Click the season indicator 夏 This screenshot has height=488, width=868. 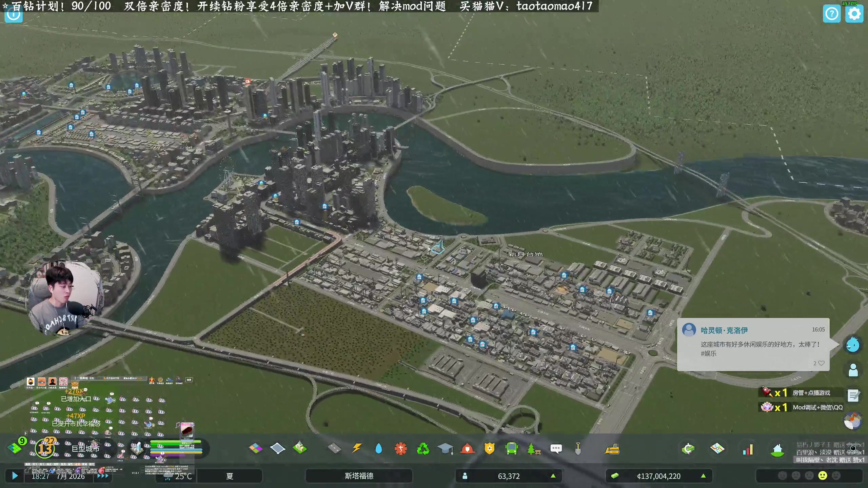[x=230, y=476]
